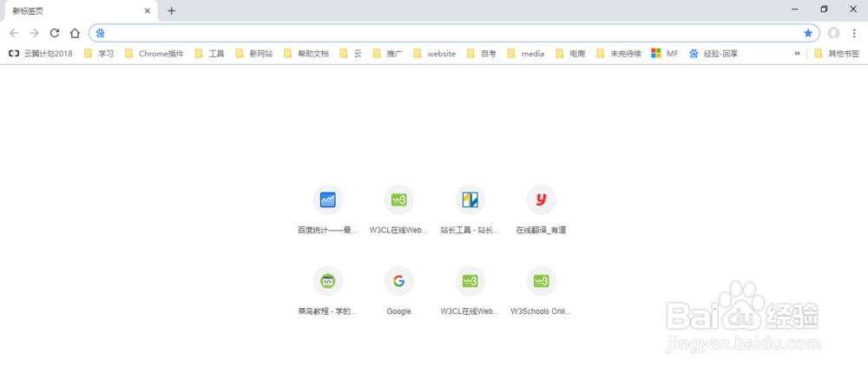Open the 云 bookmark folder
Viewport: 868px width, 373px height.
tap(351, 54)
